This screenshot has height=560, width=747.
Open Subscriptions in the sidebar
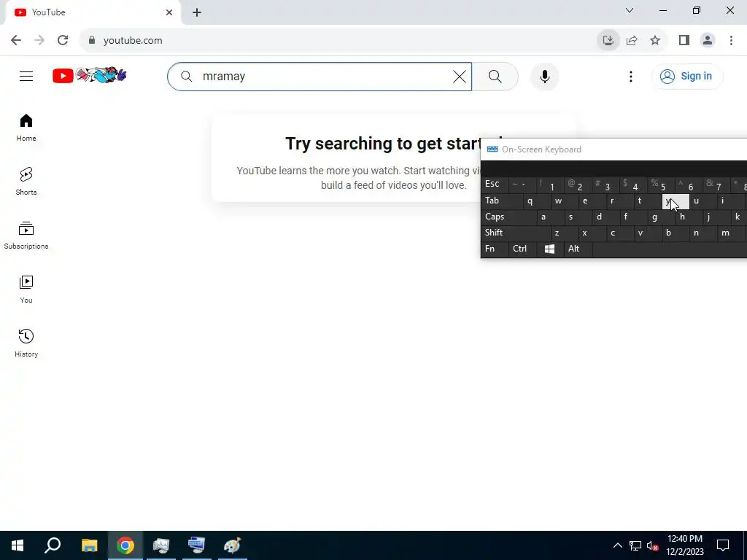coord(26,236)
